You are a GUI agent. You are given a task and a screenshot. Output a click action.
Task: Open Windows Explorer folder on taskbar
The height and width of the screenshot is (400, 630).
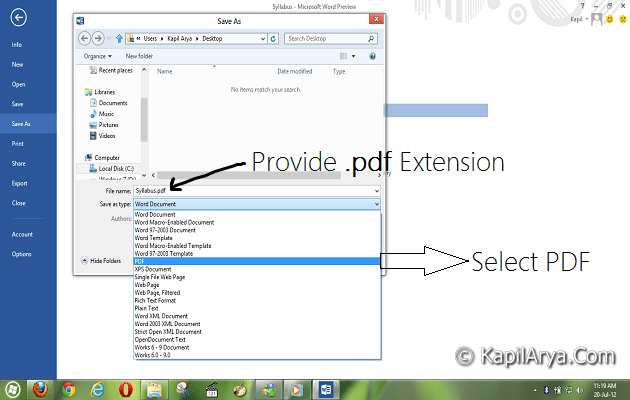point(154,390)
